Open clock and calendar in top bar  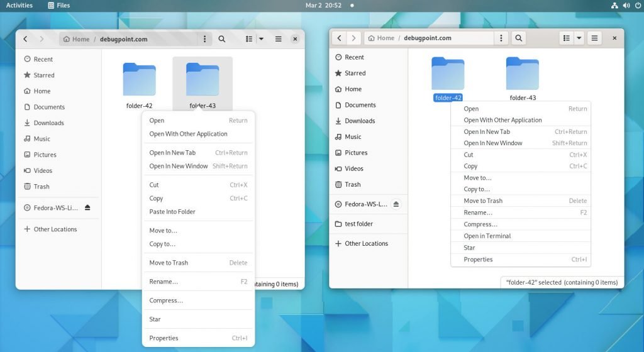[324, 5]
